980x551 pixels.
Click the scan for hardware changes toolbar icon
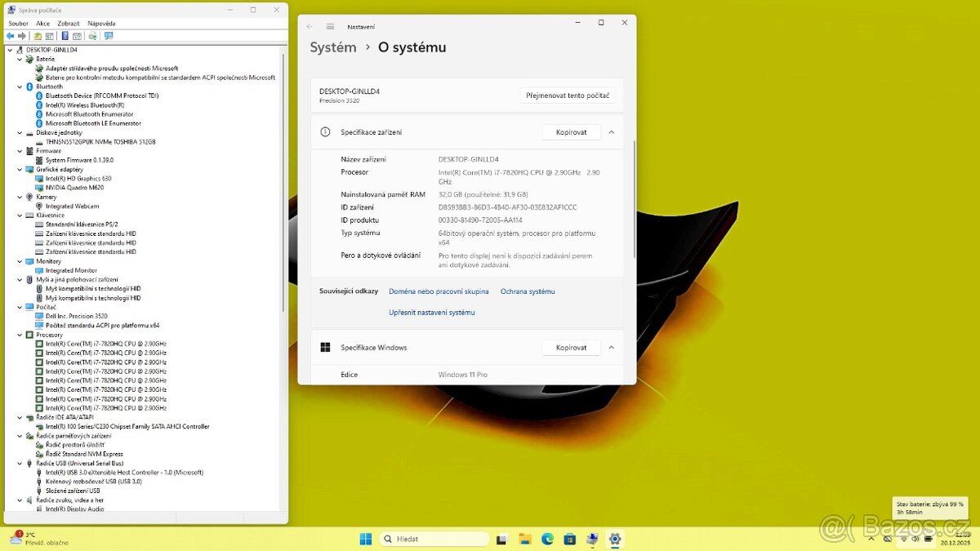[94, 36]
